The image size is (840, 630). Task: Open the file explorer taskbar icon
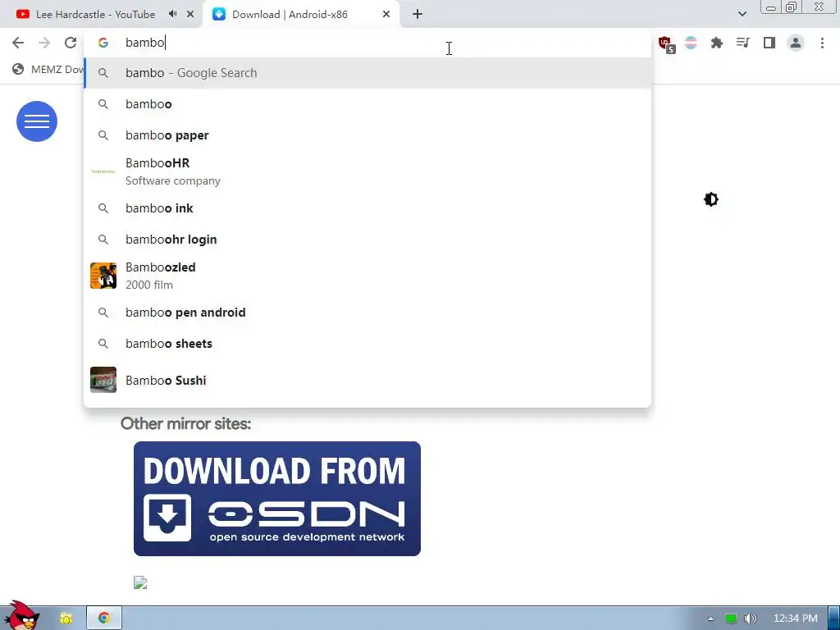[x=66, y=619]
